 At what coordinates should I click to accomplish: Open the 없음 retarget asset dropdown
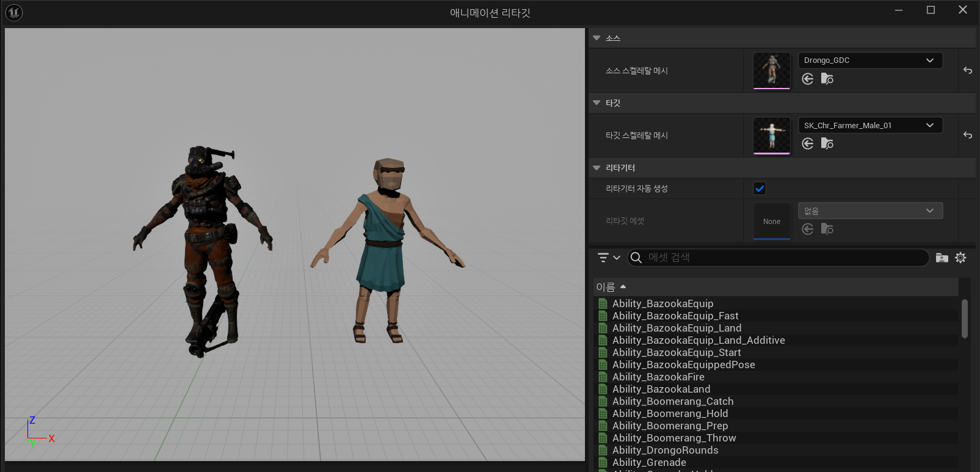click(x=871, y=211)
